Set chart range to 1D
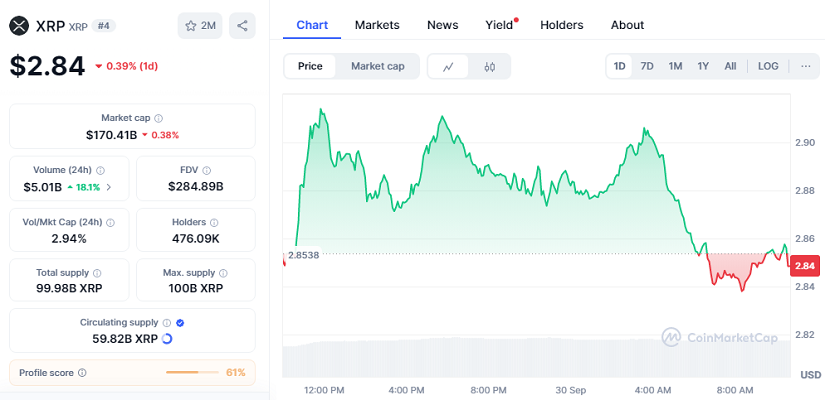Viewport: 825px width, 400px height. 619,66
